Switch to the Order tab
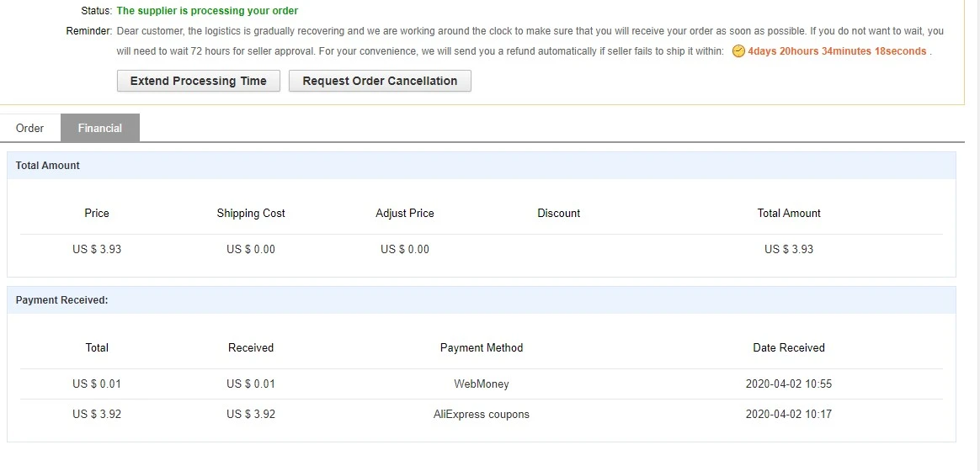980x471 pixels. (x=30, y=128)
